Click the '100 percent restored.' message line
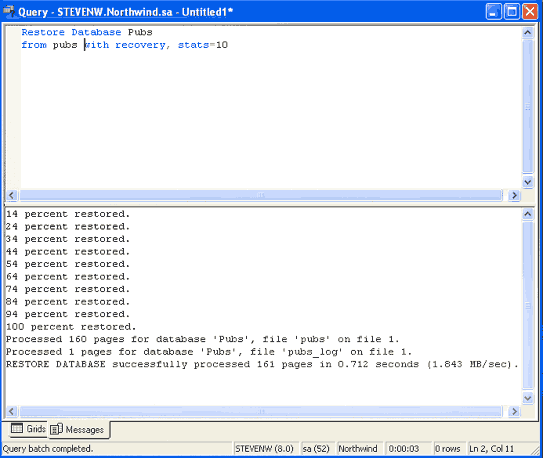543x458 pixels. [71, 326]
